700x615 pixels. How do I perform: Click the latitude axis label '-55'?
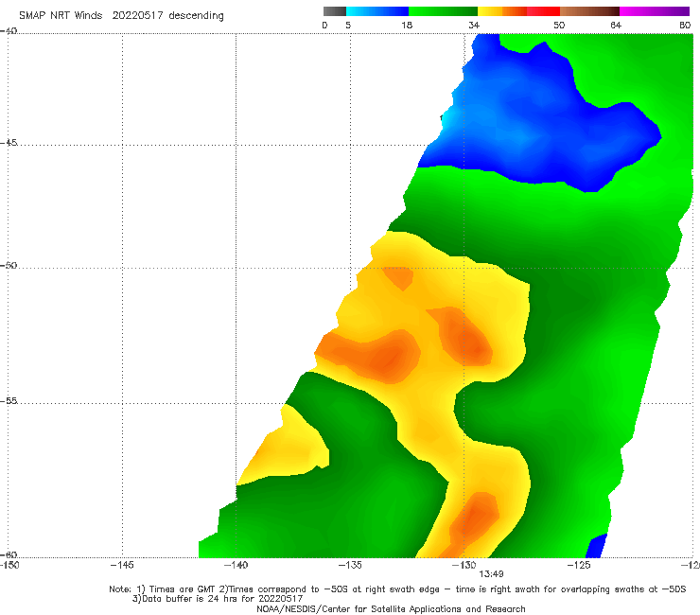click(9, 401)
